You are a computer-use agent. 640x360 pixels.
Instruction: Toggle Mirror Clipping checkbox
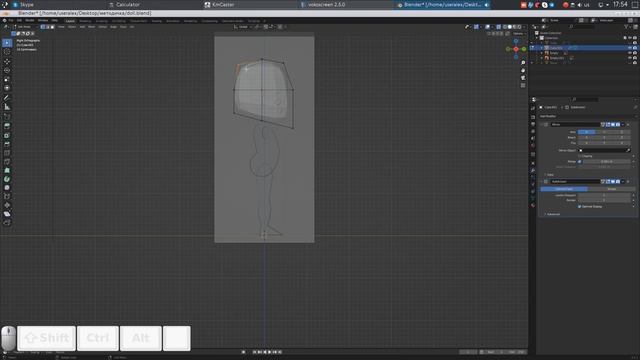tap(580, 156)
